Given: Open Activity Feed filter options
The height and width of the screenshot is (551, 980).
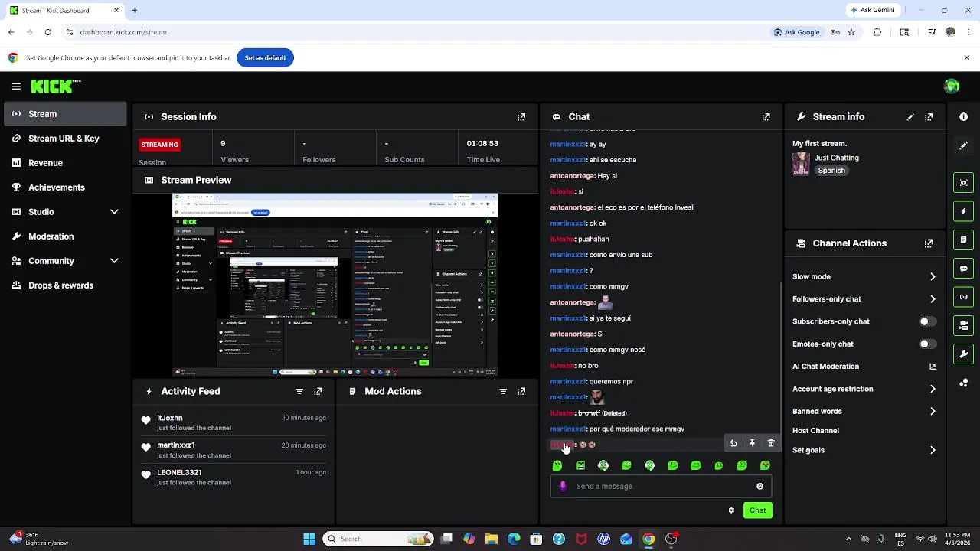Looking at the screenshot, I should (299, 391).
